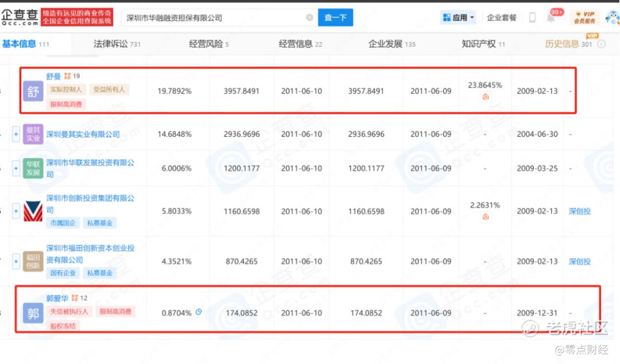Screen dimensions: 620x364
Task: Click the 曼其实业 company logo
Action: [33, 134]
